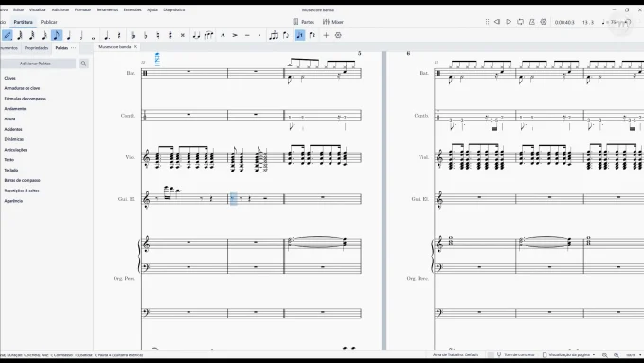Expand Armaduras de clave palette
644x363 pixels.
click(x=22, y=88)
